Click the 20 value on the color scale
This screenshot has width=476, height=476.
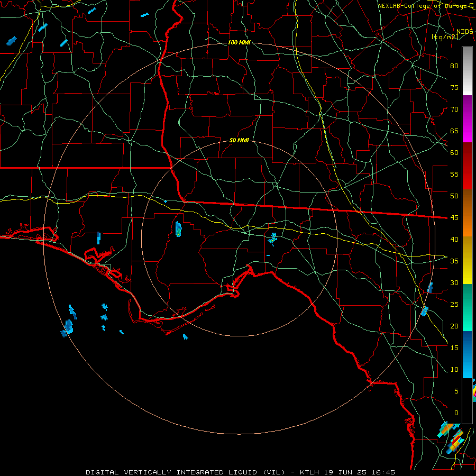[454, 326]
